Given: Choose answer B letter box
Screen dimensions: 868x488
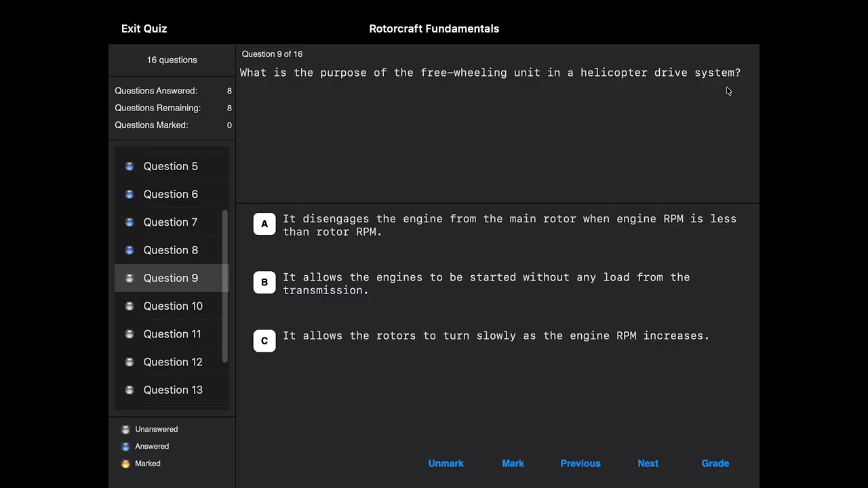Looking at the screenshot, I should (x=264, y=282).
